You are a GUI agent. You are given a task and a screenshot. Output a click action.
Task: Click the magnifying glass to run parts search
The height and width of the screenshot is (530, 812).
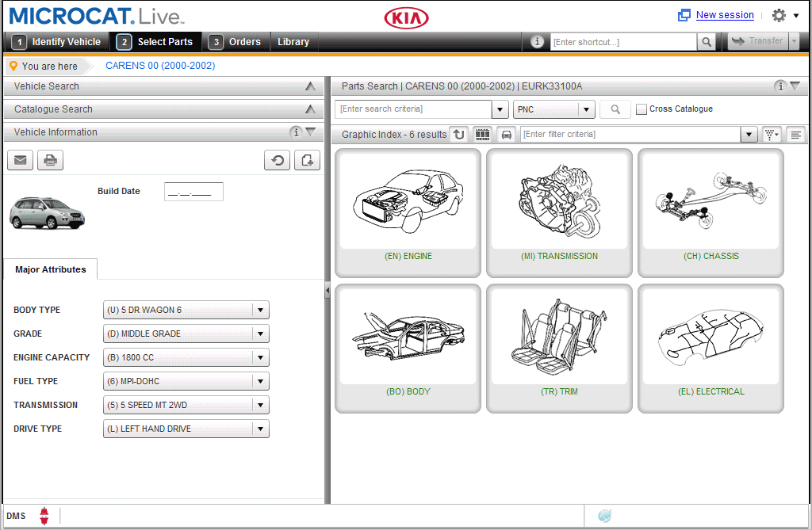[615, 109]
